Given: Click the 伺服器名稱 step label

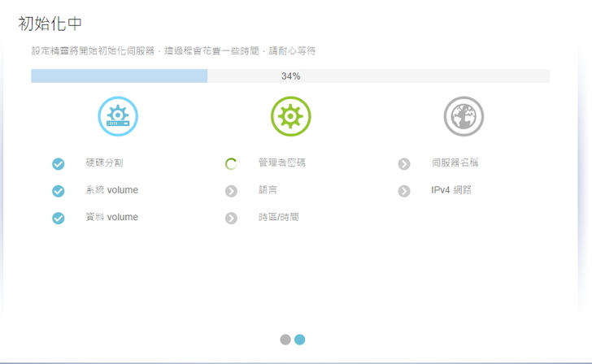Looking at the screenshot, I should click(455, 163).
